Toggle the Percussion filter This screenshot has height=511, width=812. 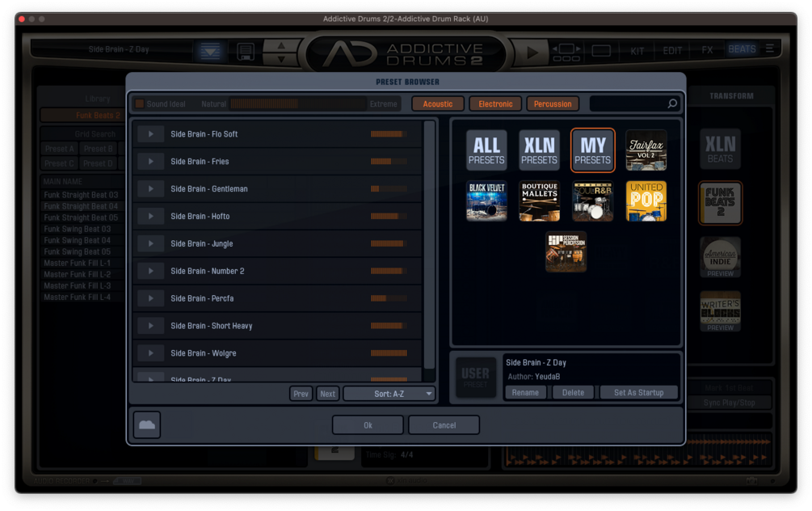553,104
